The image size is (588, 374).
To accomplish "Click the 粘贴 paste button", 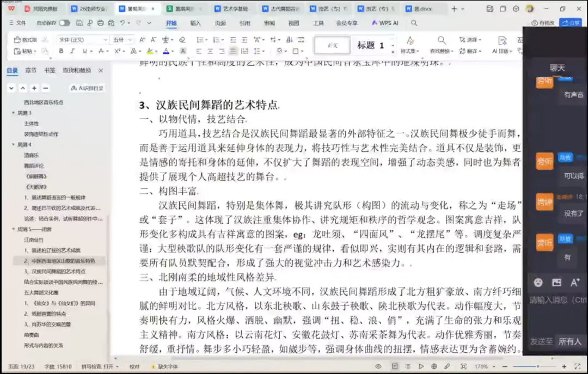I will click(24, 51).
